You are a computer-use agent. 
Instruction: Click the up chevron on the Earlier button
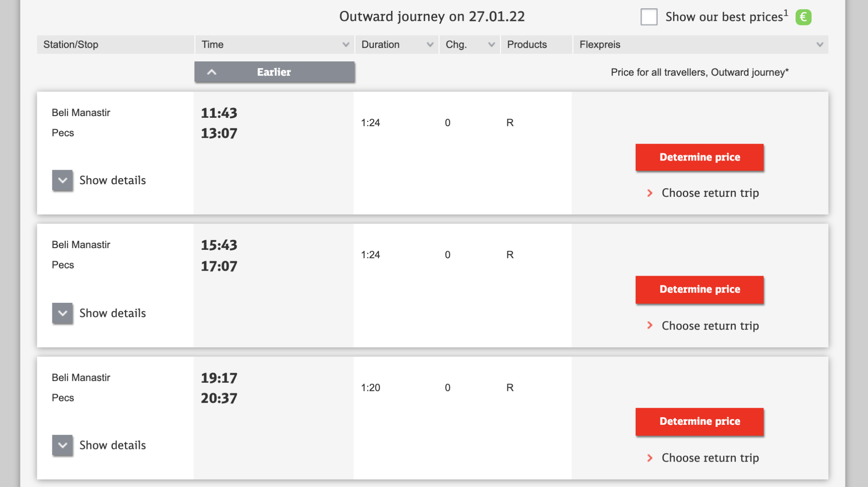coord(212,72)
